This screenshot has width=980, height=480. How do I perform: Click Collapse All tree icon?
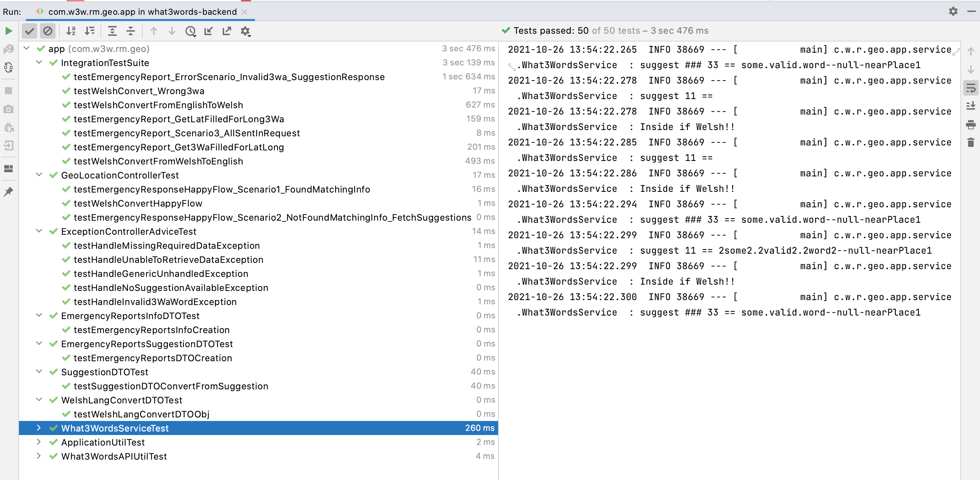[x=130, y=31]
